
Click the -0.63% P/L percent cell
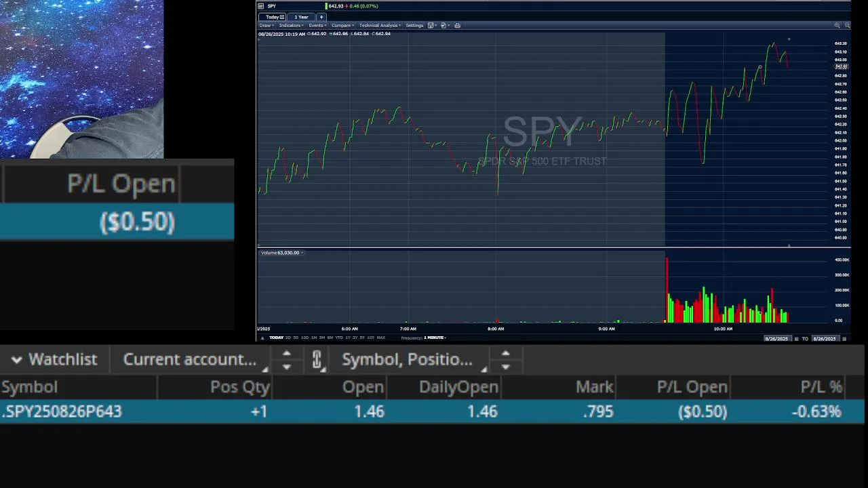point(816,411)
